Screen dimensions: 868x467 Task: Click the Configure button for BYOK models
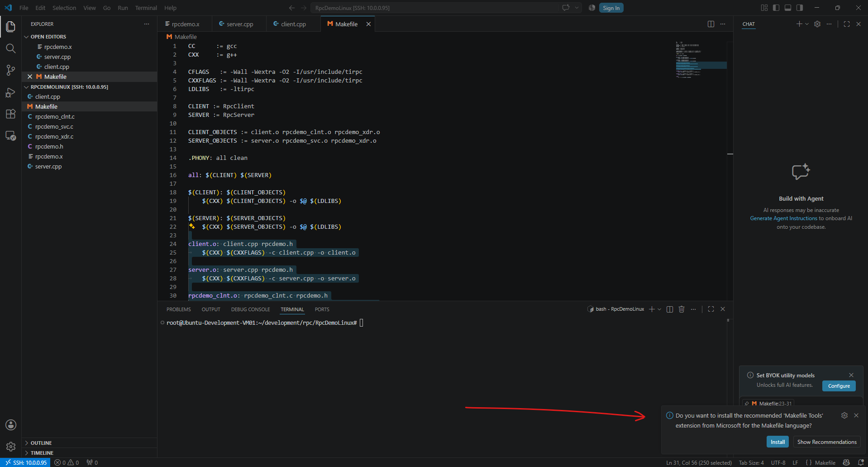click(839, 386)
